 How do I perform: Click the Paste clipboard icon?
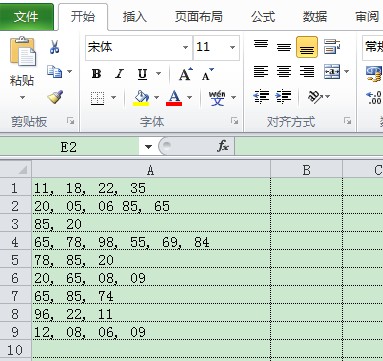click(x=22, y=51)
